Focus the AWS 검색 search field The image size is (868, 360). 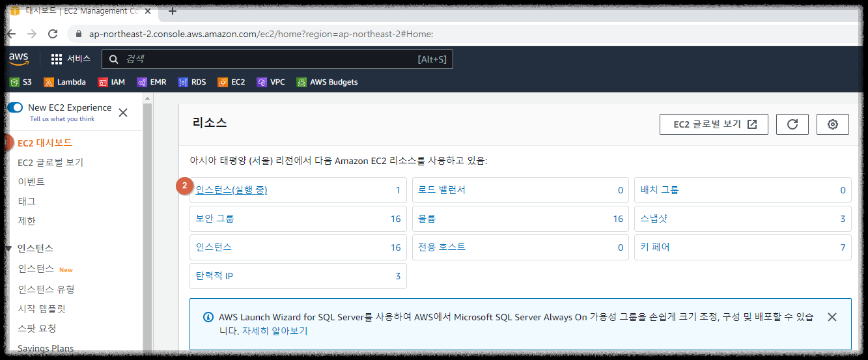pyautogui.click(x=277, y=59)
